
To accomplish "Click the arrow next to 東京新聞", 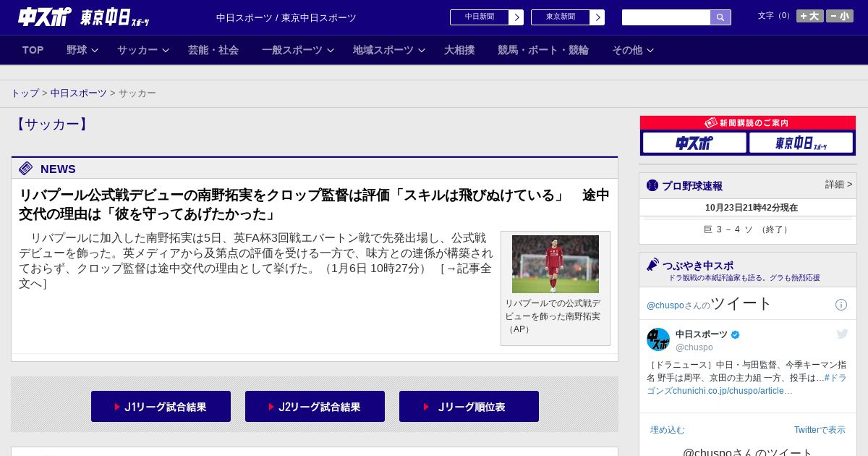I will coord(597,17).
